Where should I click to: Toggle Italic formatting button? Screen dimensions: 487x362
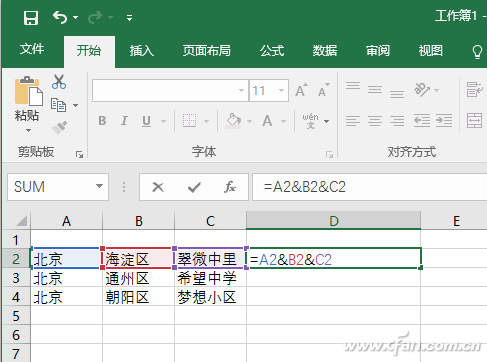tap(124, 121)
